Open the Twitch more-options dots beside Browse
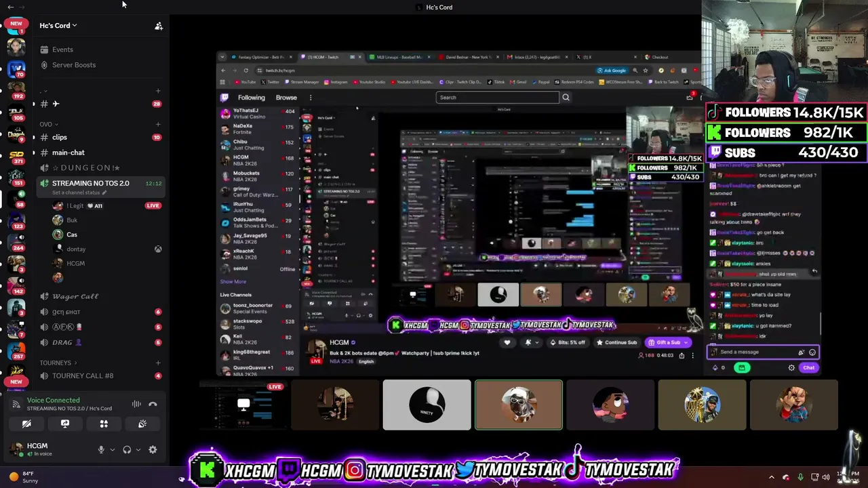 tap(311, 98)
